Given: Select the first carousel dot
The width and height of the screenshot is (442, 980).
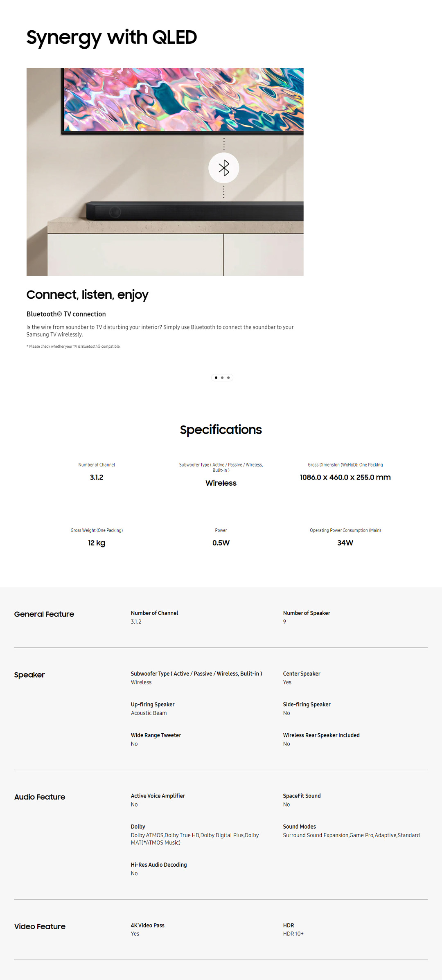Looking at the screenshot, I should (216, 378).
